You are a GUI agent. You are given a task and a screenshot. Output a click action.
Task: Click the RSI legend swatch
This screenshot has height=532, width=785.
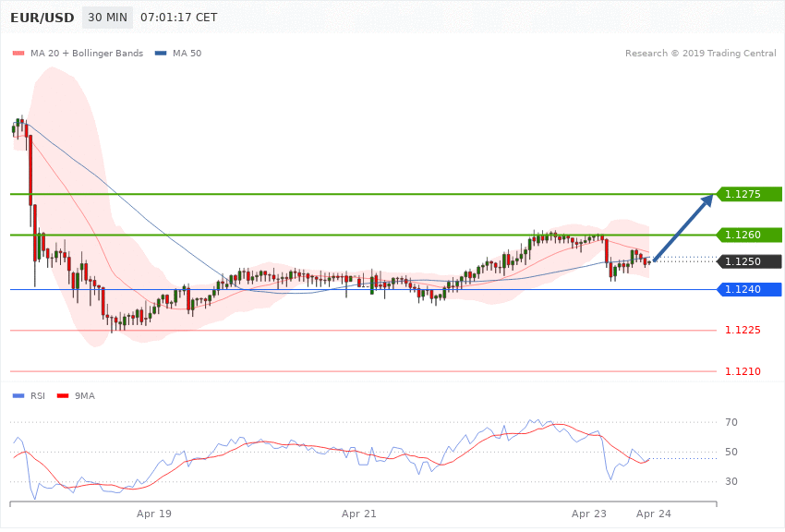[18, 396]
